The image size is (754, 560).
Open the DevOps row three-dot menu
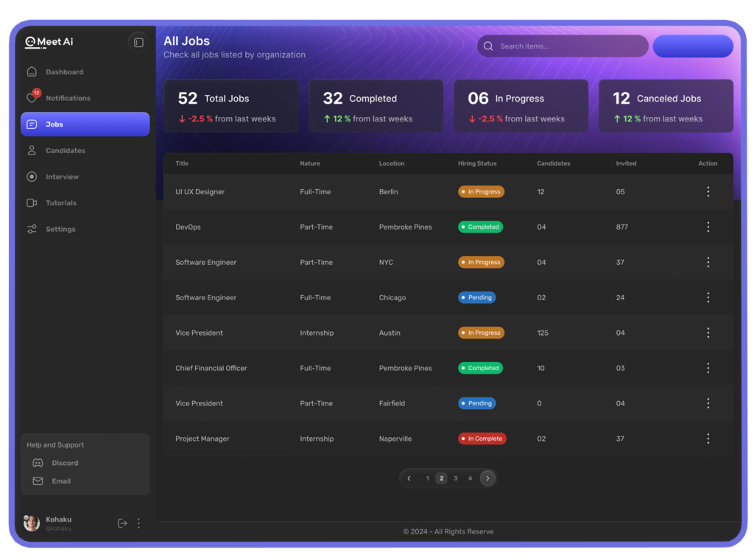708,227
